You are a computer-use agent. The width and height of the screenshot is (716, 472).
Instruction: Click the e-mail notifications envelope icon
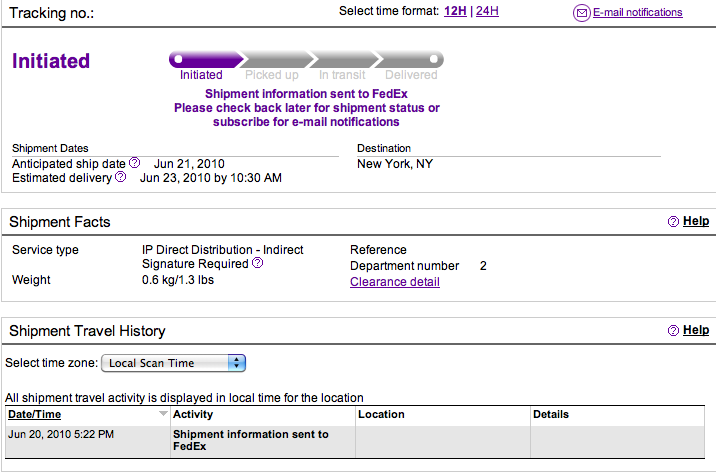point(581,13)
